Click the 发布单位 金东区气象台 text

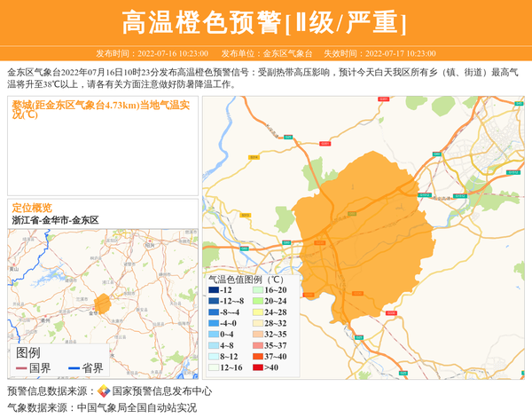click(266, 53)
